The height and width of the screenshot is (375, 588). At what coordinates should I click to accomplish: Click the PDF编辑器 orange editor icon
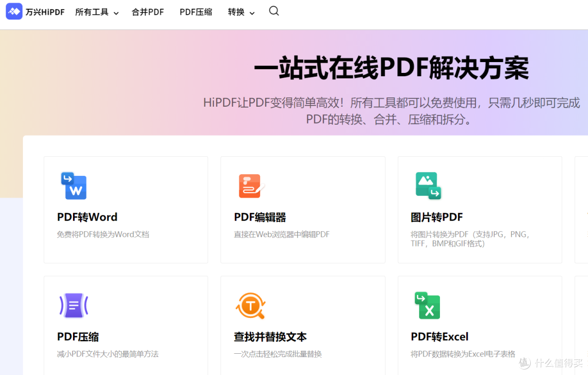[x=251, y=186]
